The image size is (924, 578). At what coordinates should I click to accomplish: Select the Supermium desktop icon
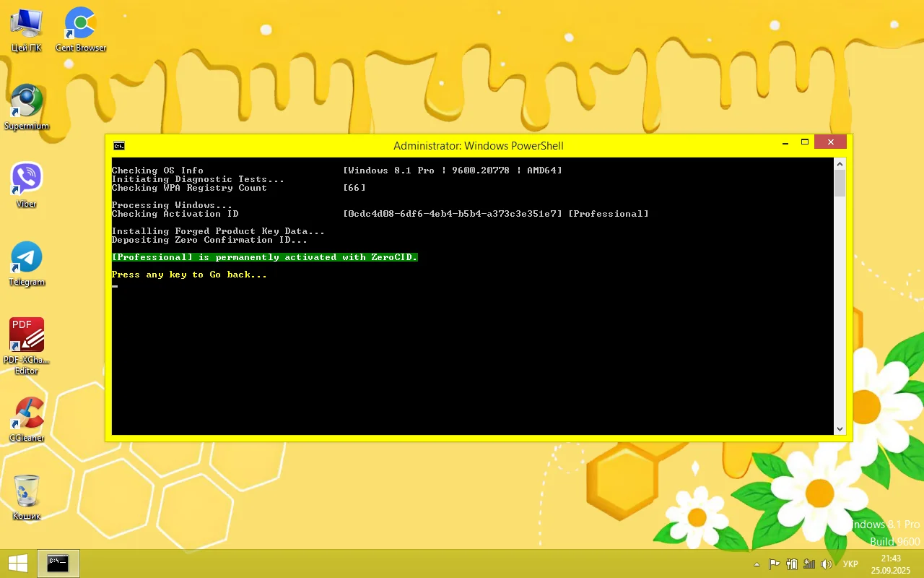tap(27, 103)
